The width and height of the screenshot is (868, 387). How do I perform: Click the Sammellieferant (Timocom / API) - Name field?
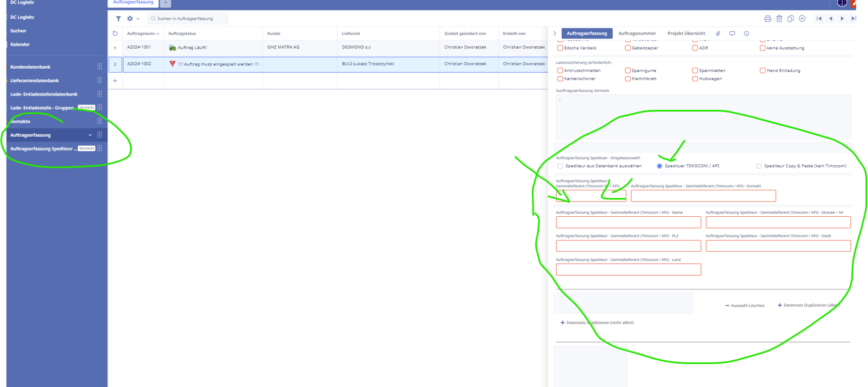click(628, 222)
